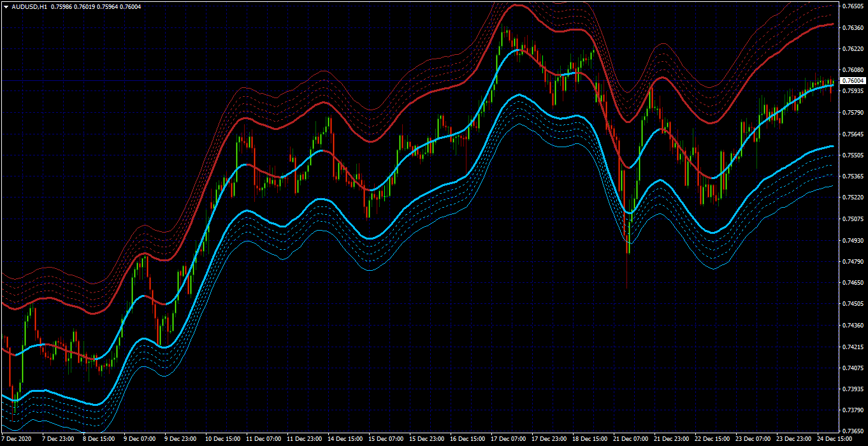
Task: Click the 15 Dec 23:00 time label
Action: coord(427,439)
